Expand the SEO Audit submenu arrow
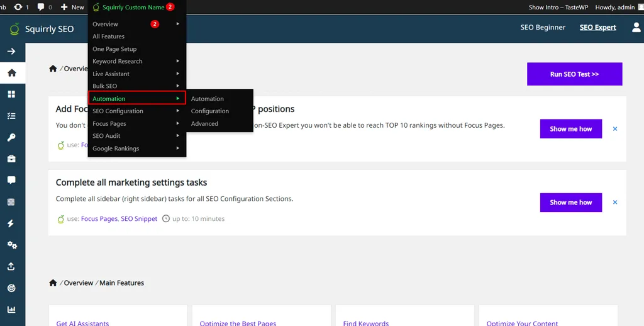The width and height of the screenshot is (644, 326). pos(178,136)
